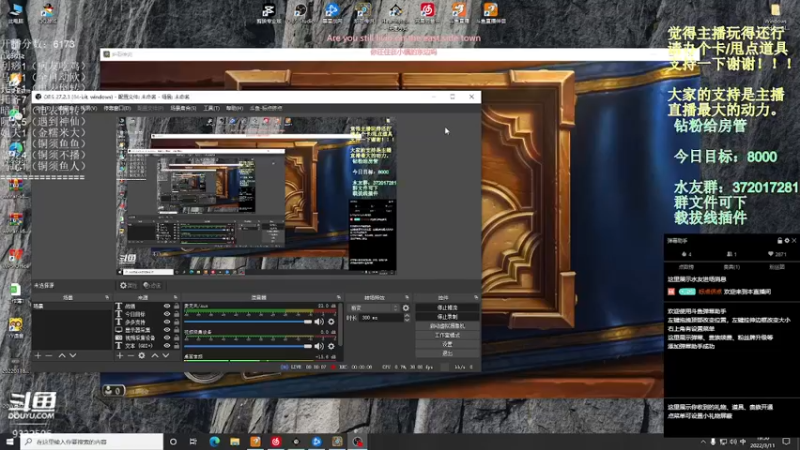Open the scene transition type dropdown

[373, 308]
